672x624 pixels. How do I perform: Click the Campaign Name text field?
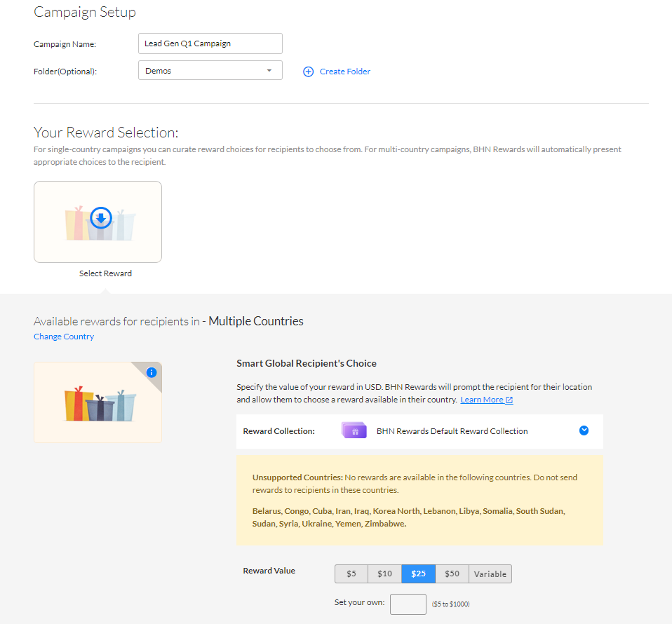pyautogui.click(x=210, y=43)
